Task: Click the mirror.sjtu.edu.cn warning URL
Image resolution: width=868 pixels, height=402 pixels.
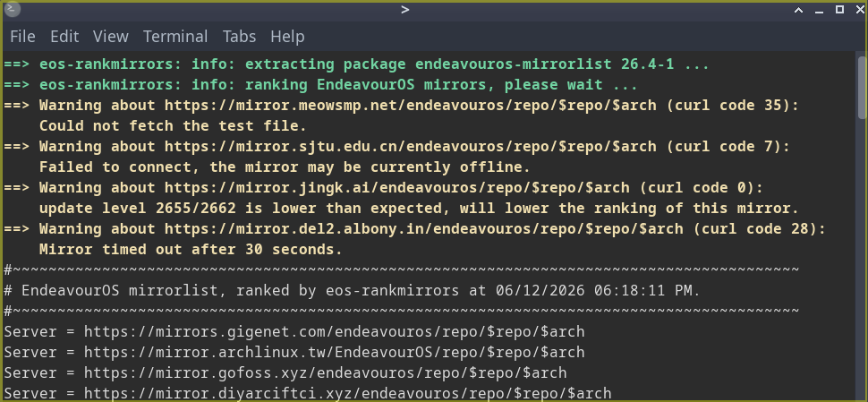Action: pos(410,147)
